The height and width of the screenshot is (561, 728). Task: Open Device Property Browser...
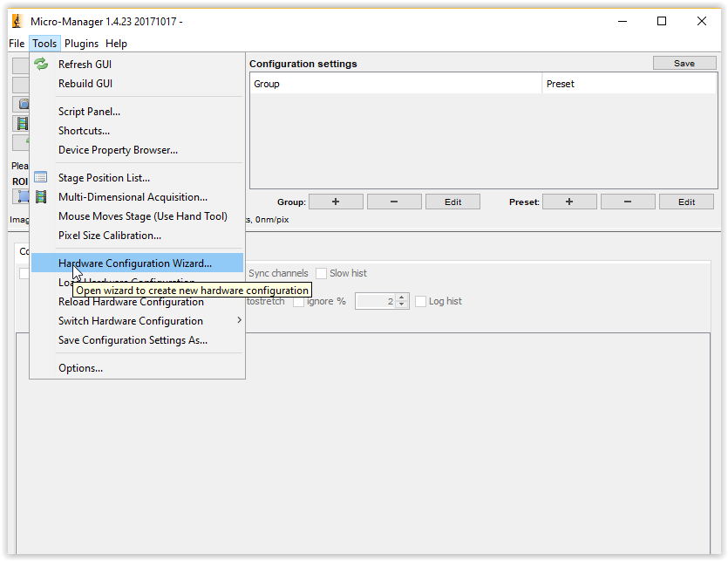137,150
